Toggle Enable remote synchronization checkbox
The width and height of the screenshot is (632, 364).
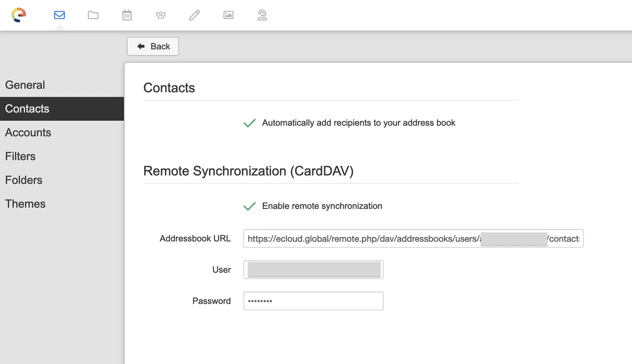tap(250, 206)
